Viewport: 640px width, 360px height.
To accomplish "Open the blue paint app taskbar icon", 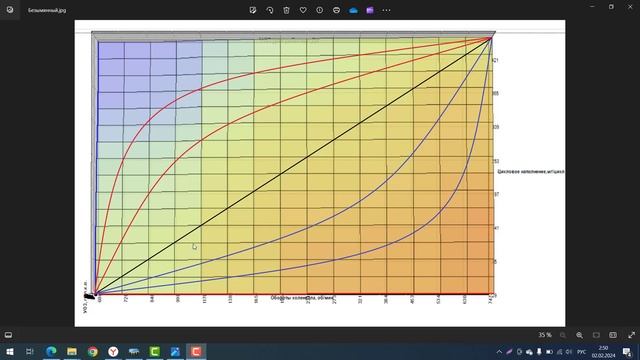I will (x=175, y=351).
